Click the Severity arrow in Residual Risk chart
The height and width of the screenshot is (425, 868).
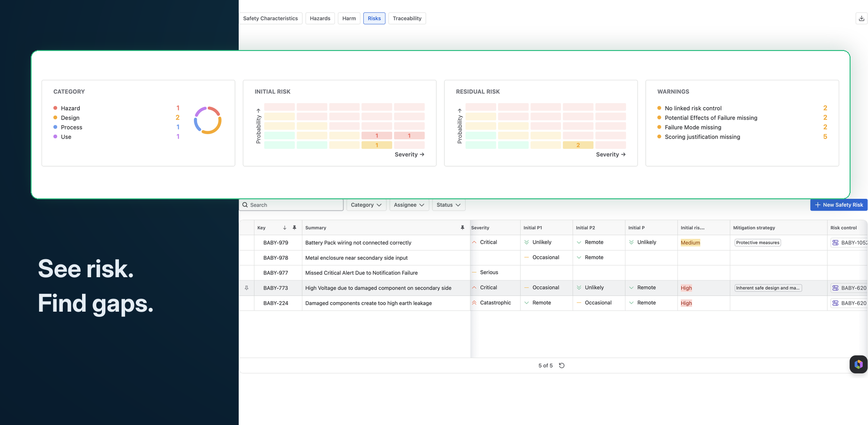[x=623, y=154]
